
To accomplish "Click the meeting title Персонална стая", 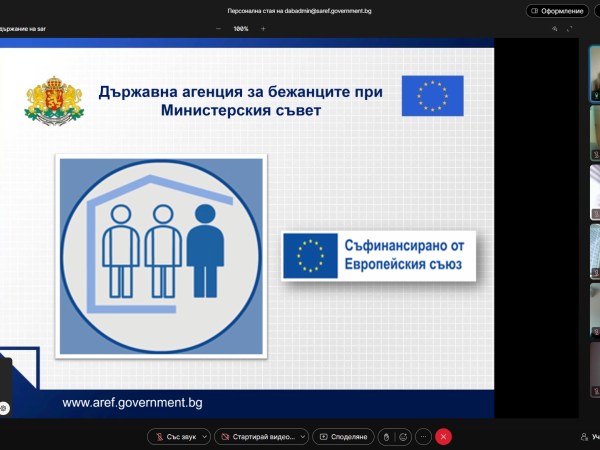I will point(299,11).
